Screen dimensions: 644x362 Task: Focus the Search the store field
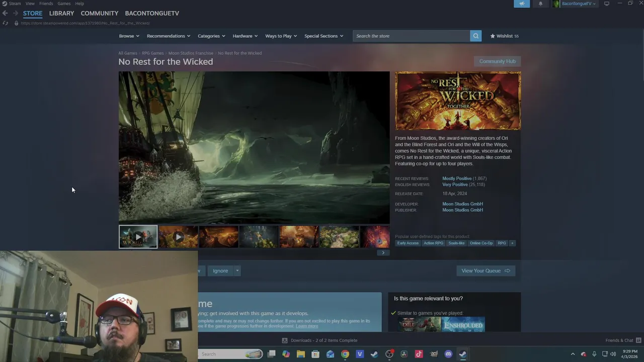click(x=412, y=36)
